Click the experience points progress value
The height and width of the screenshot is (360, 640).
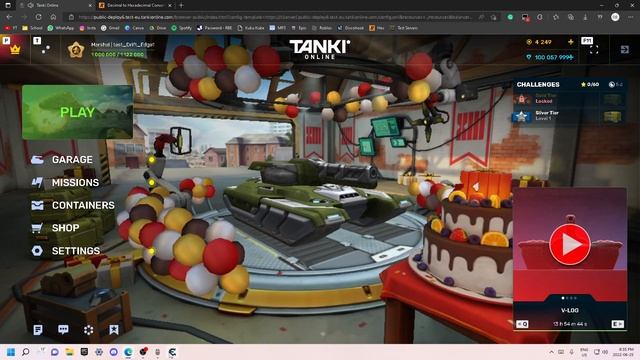coord(117,55)
